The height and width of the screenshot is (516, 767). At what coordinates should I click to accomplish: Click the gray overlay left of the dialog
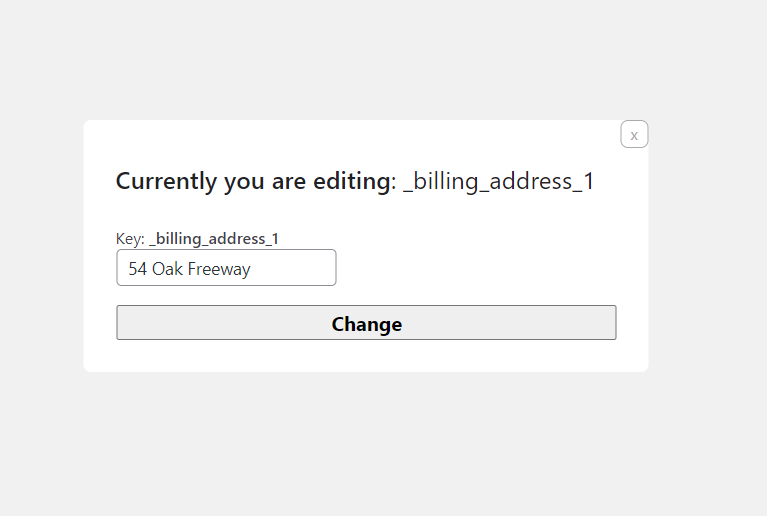[x=41, y=250]
